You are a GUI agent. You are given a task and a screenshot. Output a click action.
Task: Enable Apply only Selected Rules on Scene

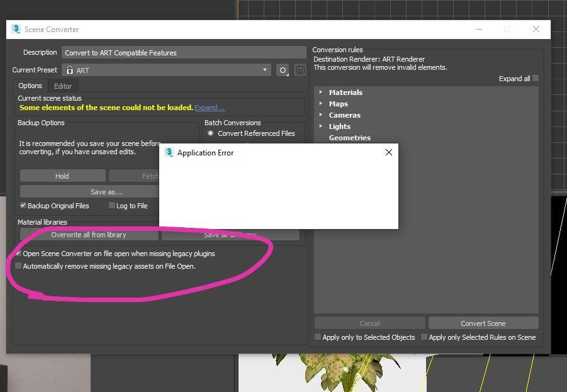pos(424,337)
